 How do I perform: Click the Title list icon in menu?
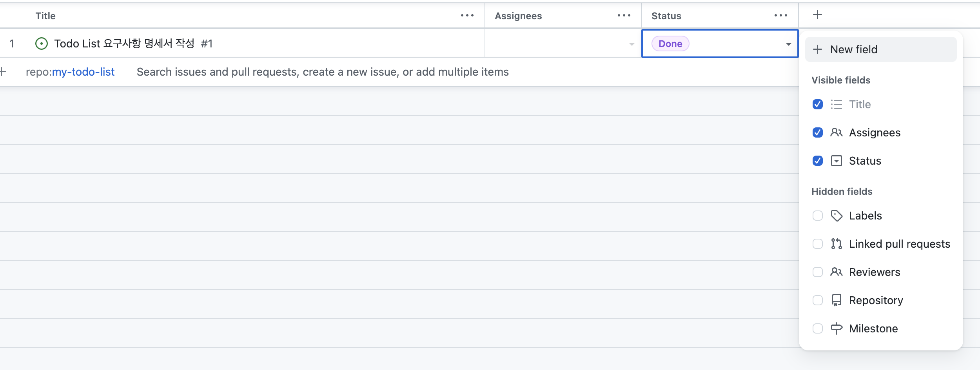tap(837, 105)
